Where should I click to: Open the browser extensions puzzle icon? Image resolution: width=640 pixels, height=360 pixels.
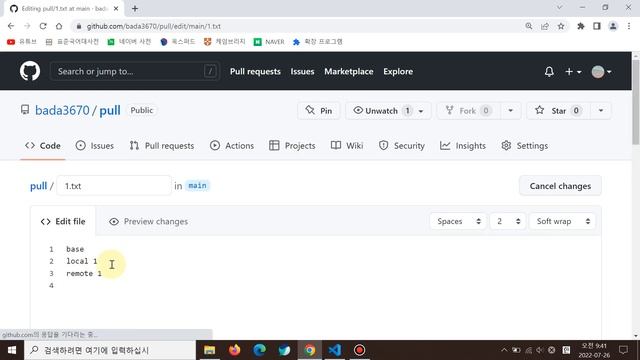click(x=580, y=26)
